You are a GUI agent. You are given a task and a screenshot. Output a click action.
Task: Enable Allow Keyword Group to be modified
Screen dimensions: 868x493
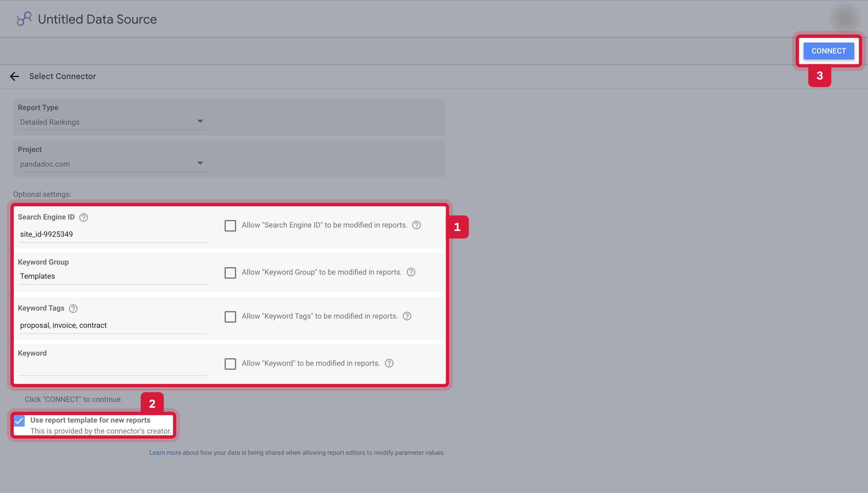(230, 273)
